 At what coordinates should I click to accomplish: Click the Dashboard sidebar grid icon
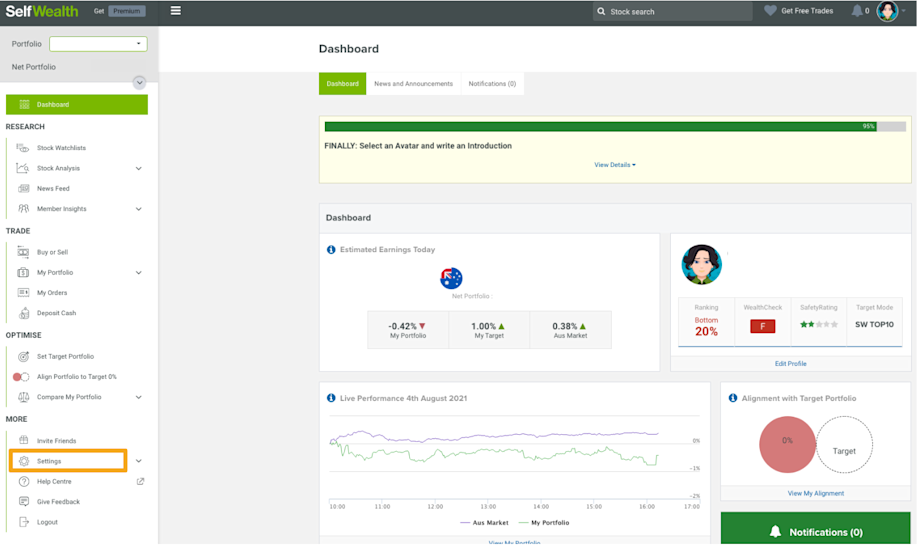coord(24,105)
